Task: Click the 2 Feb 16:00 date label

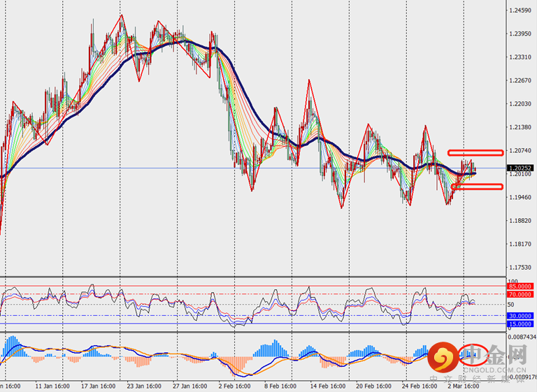Action: (233, 385)
